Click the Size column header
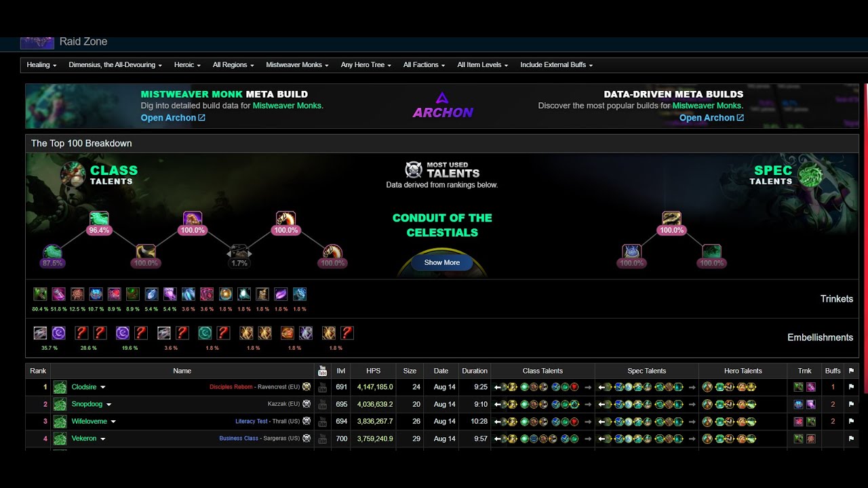 click(410, 371)
